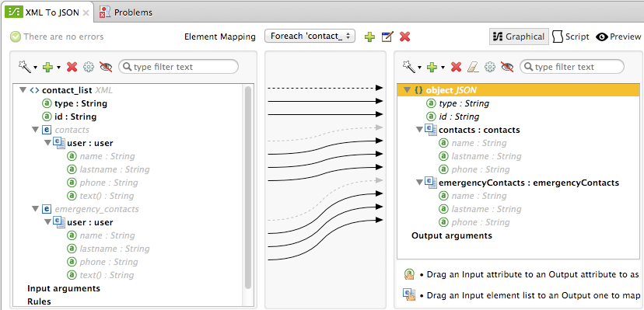Click the edit element mapping icon
Viewport: 644px width, 310px height.
coord(387,37)
